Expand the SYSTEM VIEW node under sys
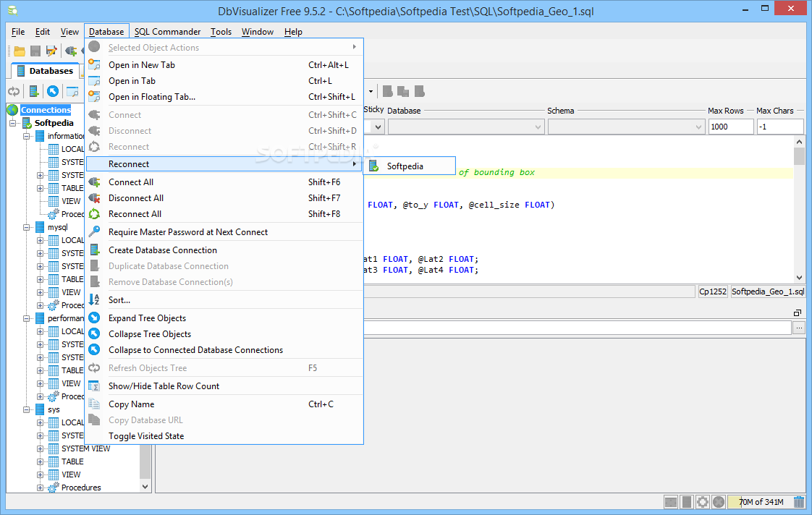The image size is (812, 515). pyautogui.click(x=40, y=448)
